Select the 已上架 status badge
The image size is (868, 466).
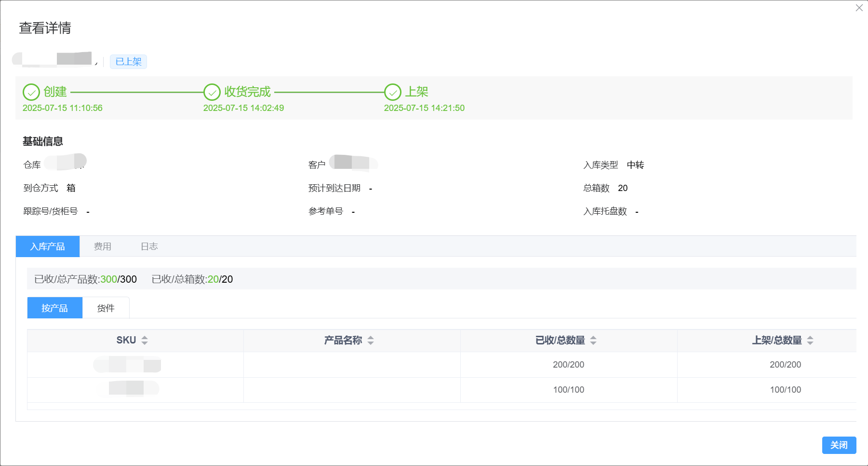[x=128, y=61]
